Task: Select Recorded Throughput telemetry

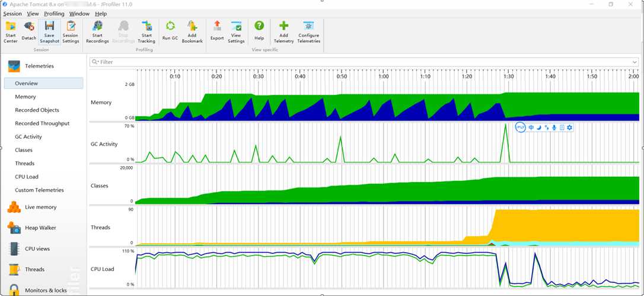Action: [43, 123]
